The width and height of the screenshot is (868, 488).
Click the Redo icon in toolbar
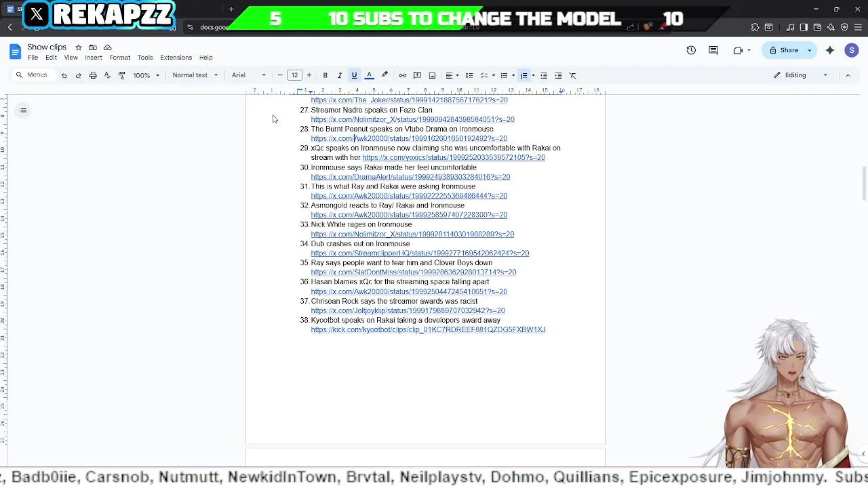pos(79,75)
